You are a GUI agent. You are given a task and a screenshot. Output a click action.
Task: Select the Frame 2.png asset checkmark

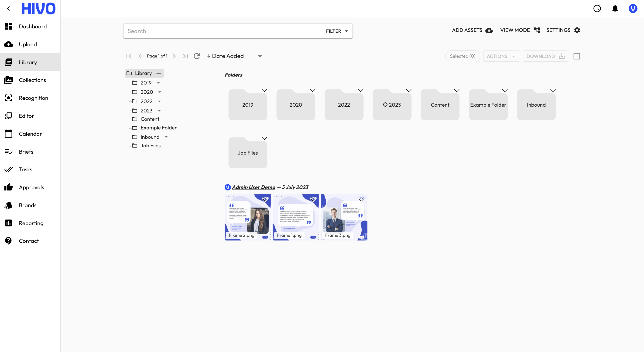click(265, 199)
